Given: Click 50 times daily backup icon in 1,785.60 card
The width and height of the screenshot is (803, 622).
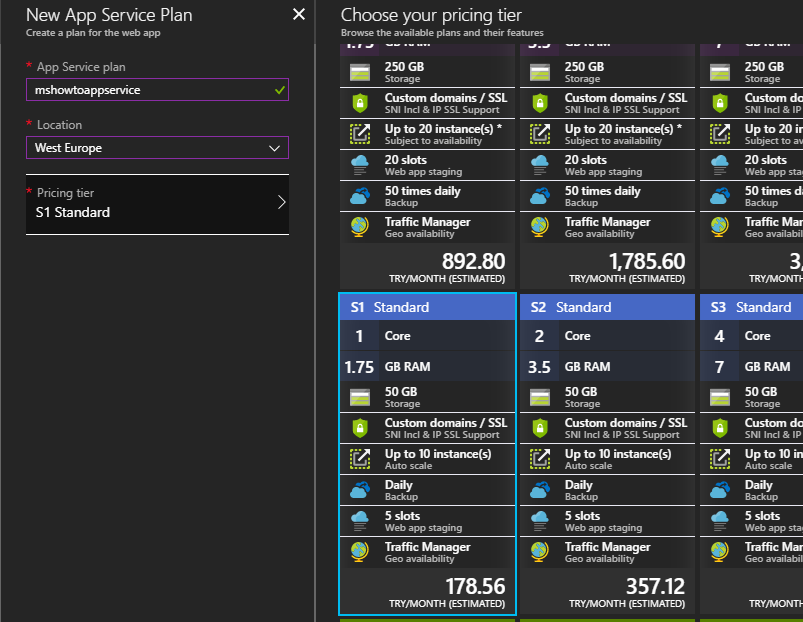Looking at the screenshot, I should [540, 196].
